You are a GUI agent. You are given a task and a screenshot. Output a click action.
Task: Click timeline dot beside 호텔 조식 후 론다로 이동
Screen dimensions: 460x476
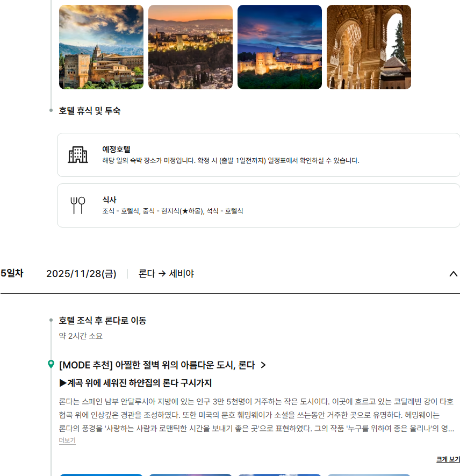51,320
